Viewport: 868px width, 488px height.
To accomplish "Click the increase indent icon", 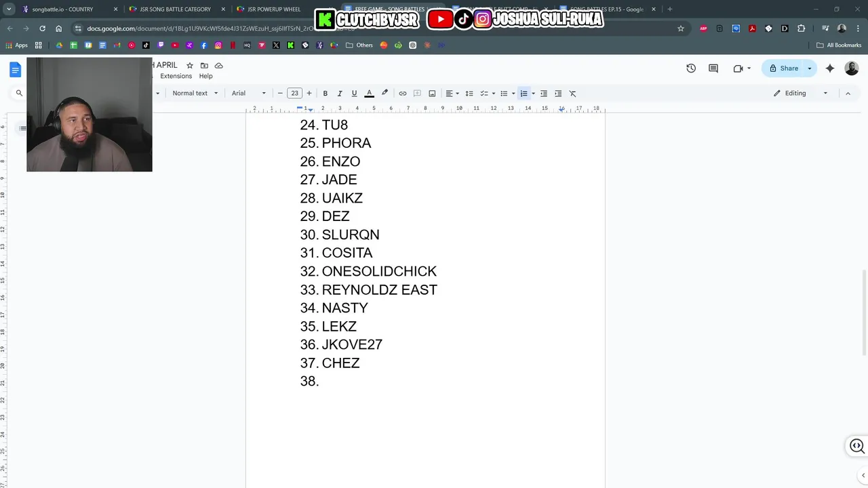I will click(558, 94).
